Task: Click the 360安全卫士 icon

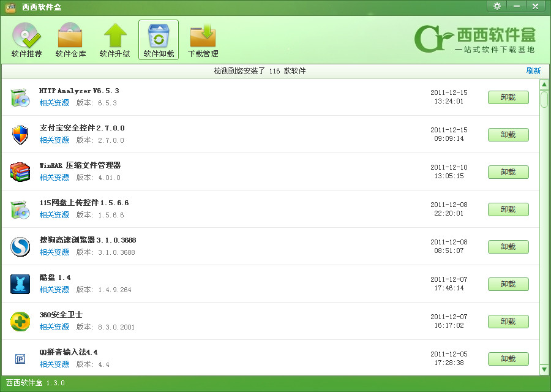Action: (20, 322)
